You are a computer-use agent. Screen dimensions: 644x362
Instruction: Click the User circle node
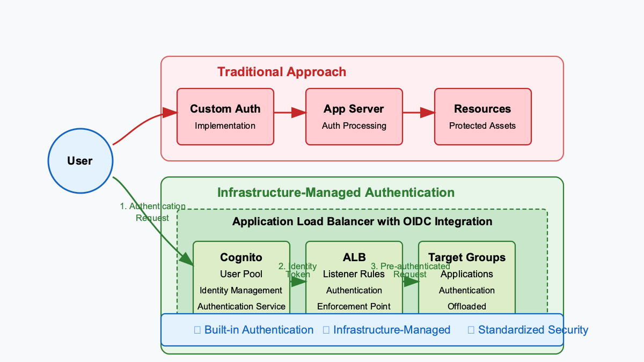point(80,160)
